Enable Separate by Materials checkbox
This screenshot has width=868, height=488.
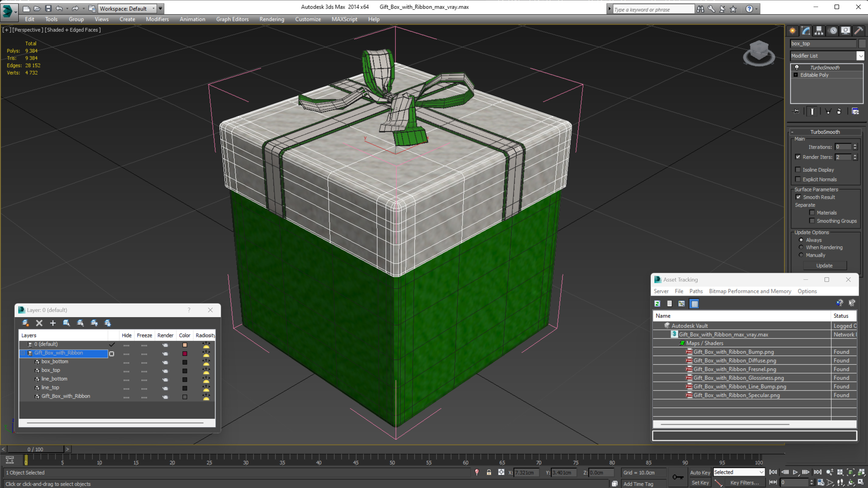(x=812, y=213)
